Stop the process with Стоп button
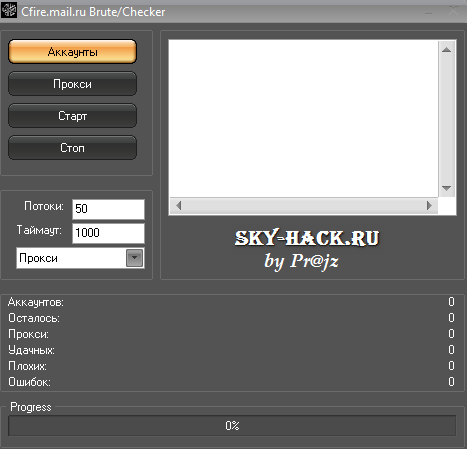The image size is (467, 449). coord(72,148)
